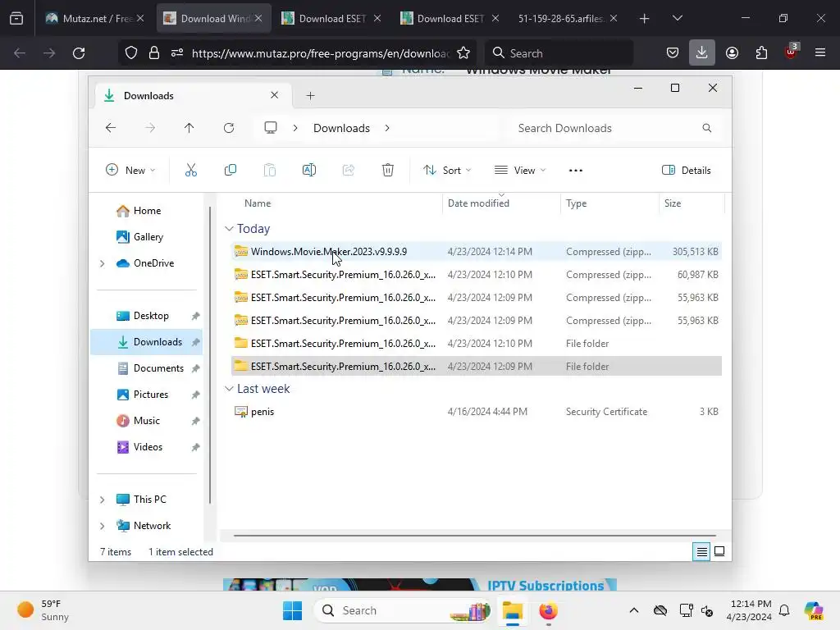Open notification bell in taskbar
This screenshot has width=840, height=630.
[x=784, y=610]
